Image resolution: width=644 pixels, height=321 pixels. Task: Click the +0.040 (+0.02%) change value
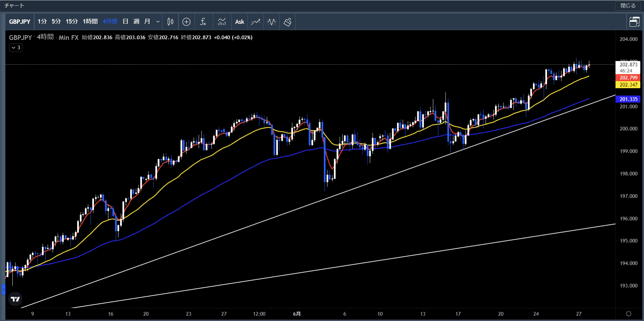(233, 38)
